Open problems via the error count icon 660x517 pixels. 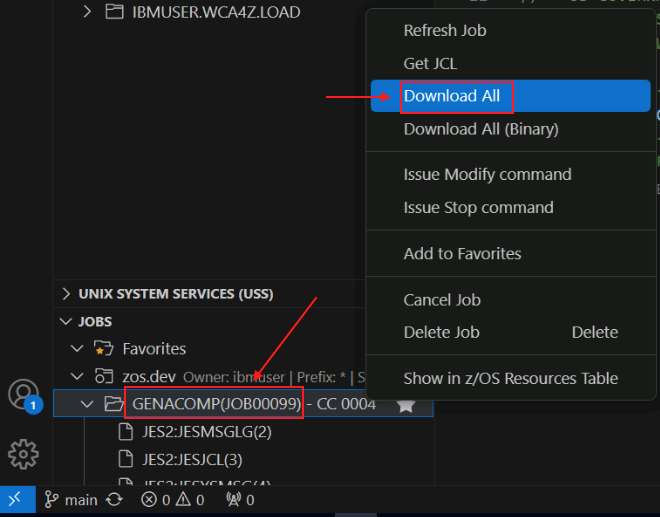pyautogui.click(x=149, y=500)
